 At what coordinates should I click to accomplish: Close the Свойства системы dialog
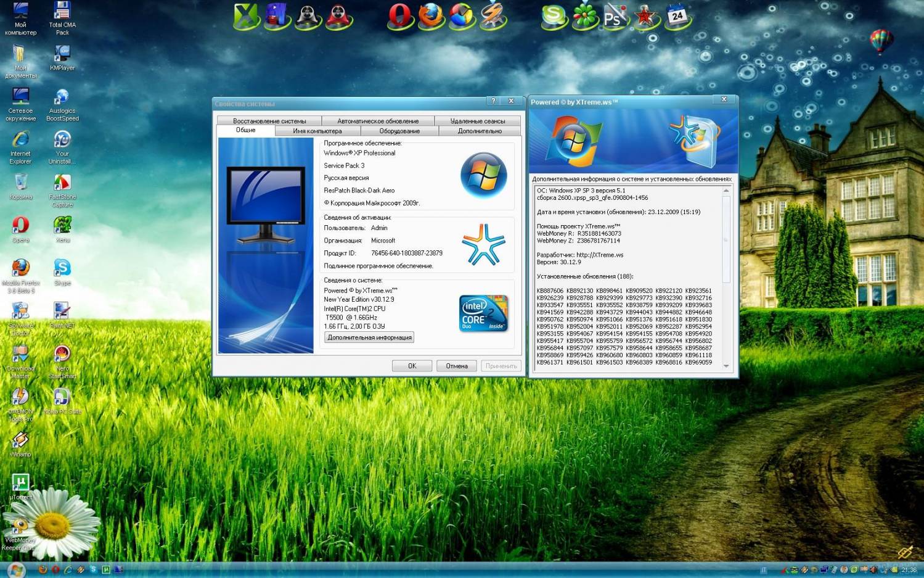pyautogui.click(x=511, y=101)
